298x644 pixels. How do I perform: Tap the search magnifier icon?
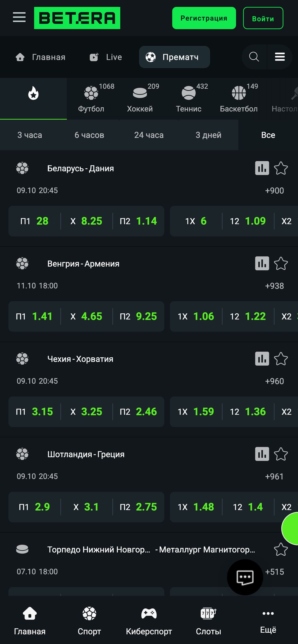click(254, 57)
